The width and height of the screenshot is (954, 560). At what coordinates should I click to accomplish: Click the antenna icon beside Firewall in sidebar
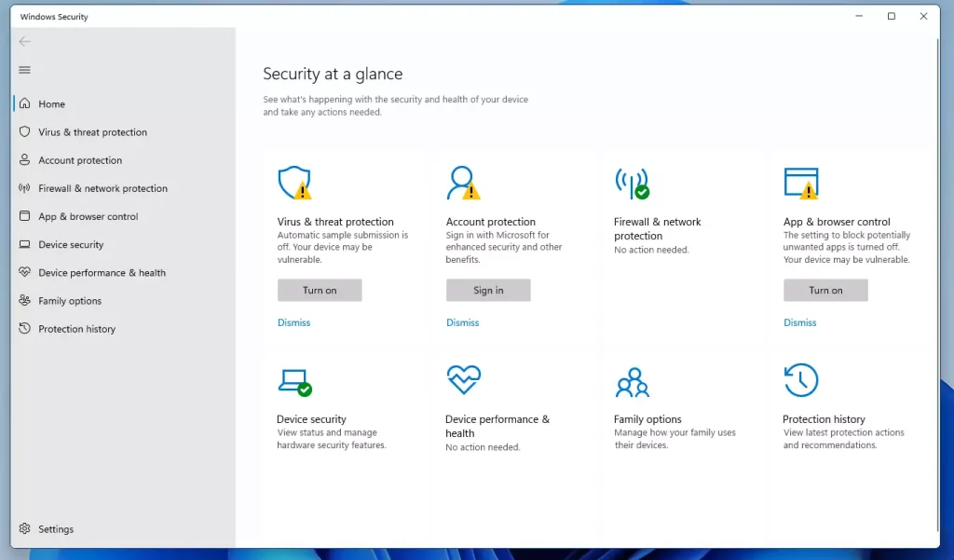coord(24,187)
